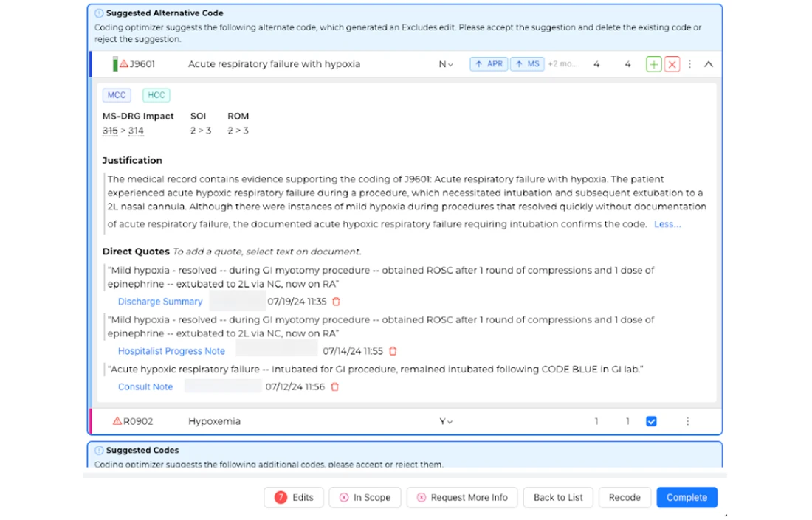Open the Hospitalist Progress Note link
Image resolution: width=812 pixels, height=520 pixels.
coord(171,351)
